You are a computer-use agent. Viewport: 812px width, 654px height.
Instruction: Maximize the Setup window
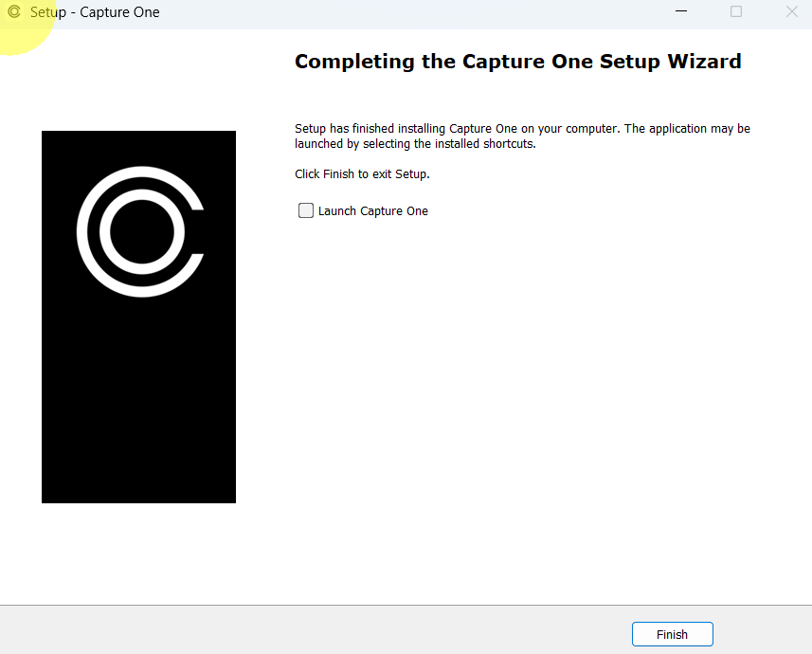(x=736, y=11)
